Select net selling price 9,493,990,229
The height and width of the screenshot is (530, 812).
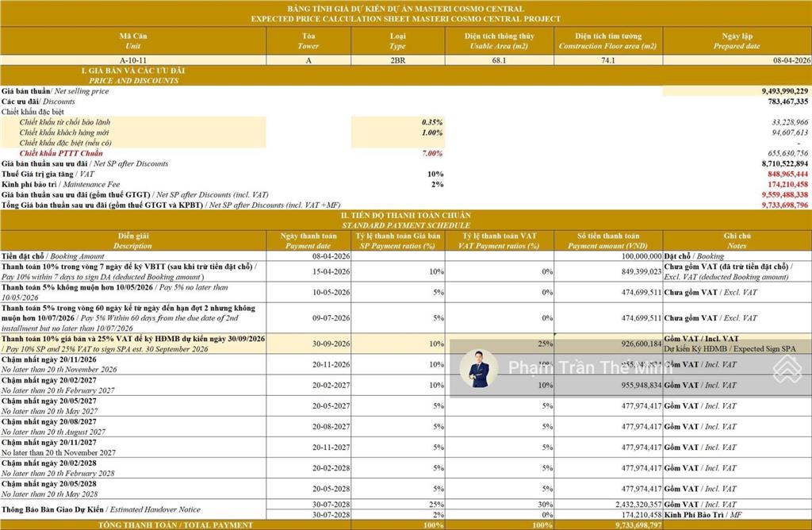tap(784, 90)
